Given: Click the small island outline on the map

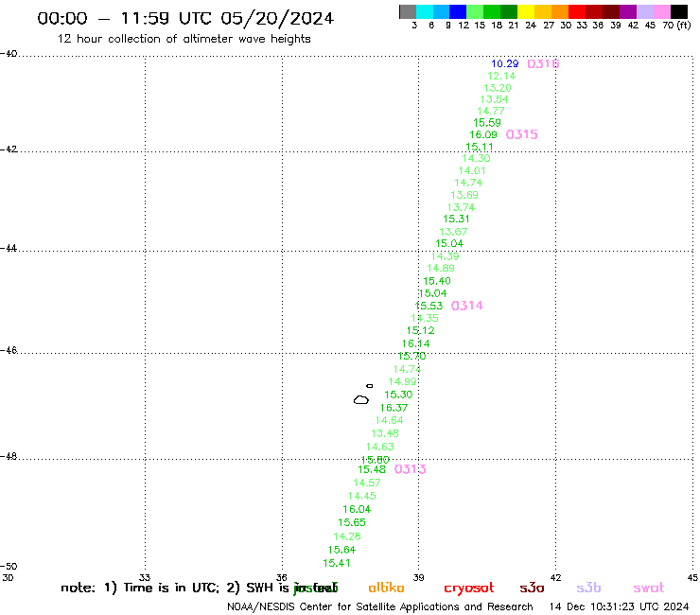Looking at the screenshot, I should tap(370, 386).
